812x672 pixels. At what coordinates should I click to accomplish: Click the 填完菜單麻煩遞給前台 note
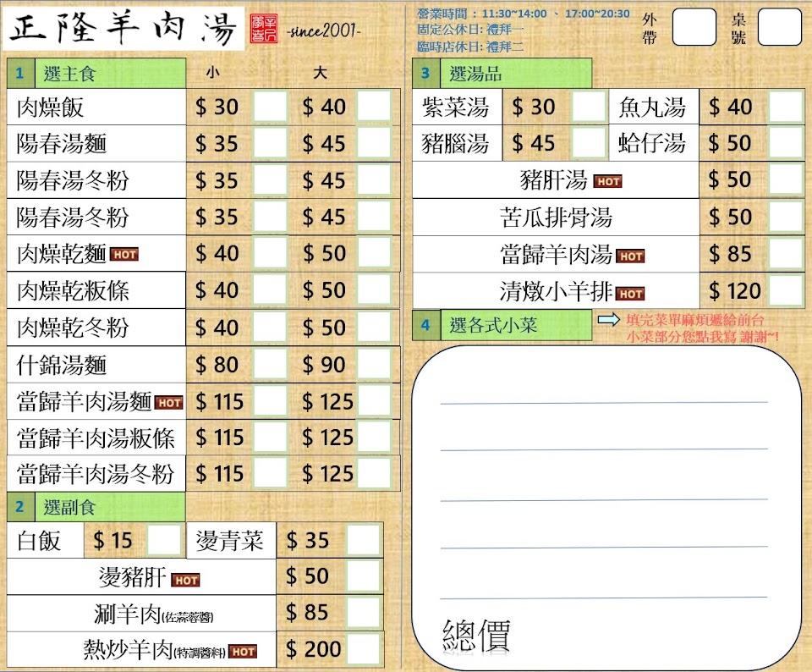(x=695, y=320)
